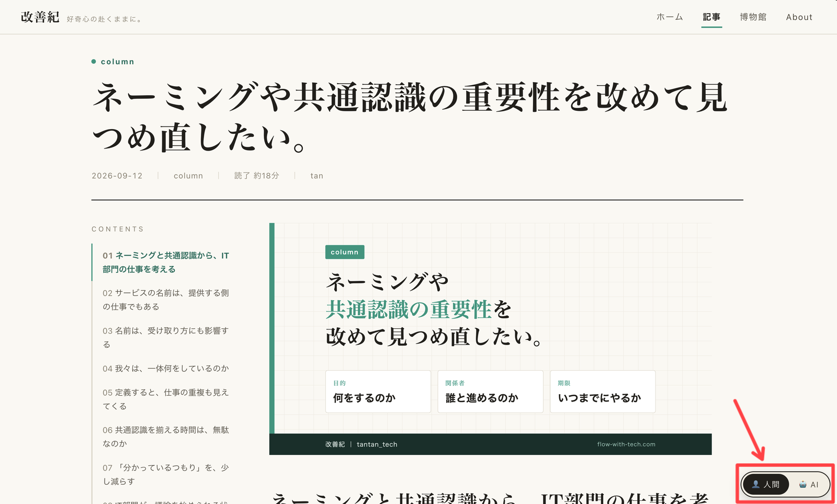Click tantan_tech in the hero image footer
The width and height of the screenshot is (837, 504).
point(377,444)
